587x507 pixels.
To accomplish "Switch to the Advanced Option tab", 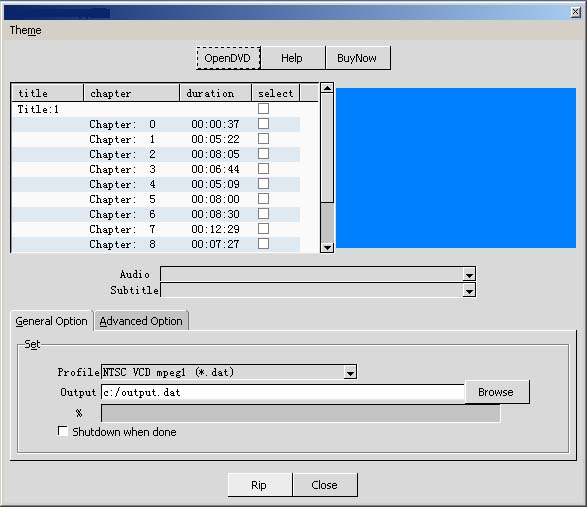I will [141, 321].
